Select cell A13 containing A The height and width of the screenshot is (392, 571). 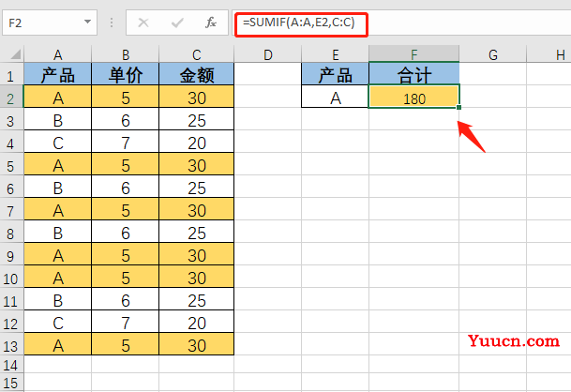coord(57,346)
